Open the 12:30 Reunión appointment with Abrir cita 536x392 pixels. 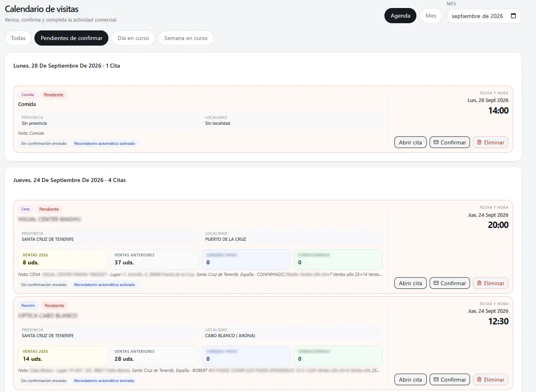[x=410, y=380]
